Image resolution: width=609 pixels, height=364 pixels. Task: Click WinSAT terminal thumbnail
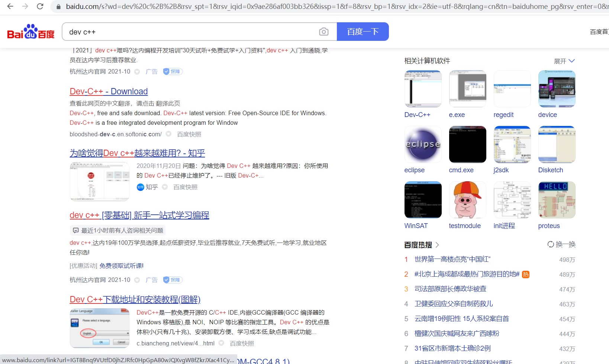coord(423,200)
